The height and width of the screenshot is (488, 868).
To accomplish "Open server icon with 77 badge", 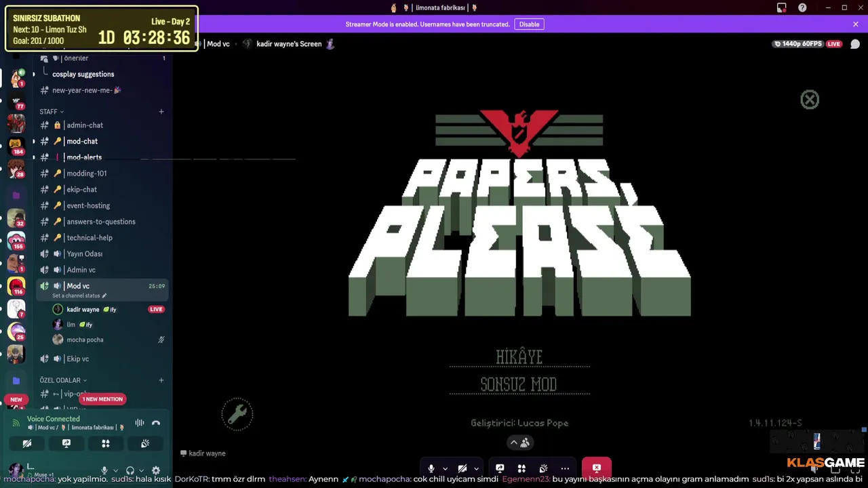I will pos(16,100).
